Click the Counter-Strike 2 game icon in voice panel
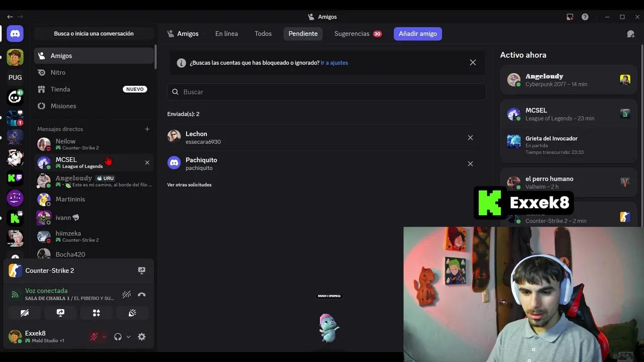 [x=16, y=270]
